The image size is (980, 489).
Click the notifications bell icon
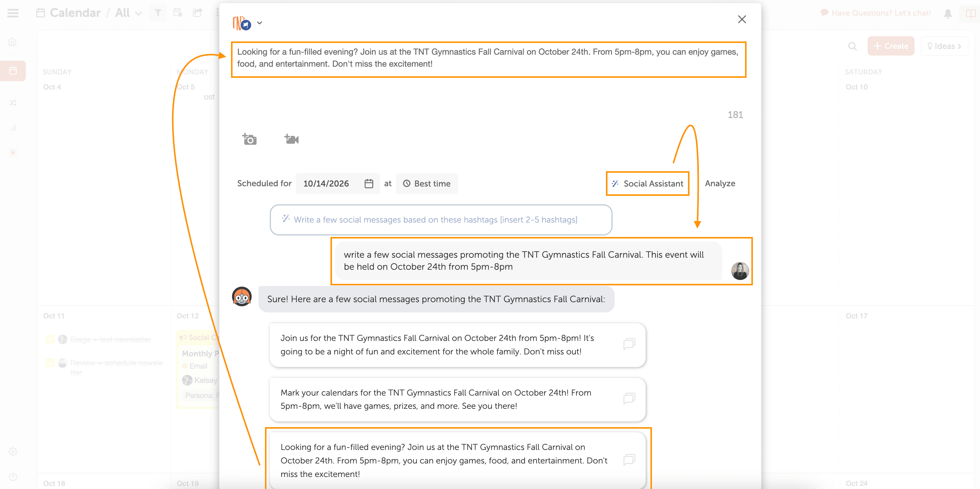[948, 14]
